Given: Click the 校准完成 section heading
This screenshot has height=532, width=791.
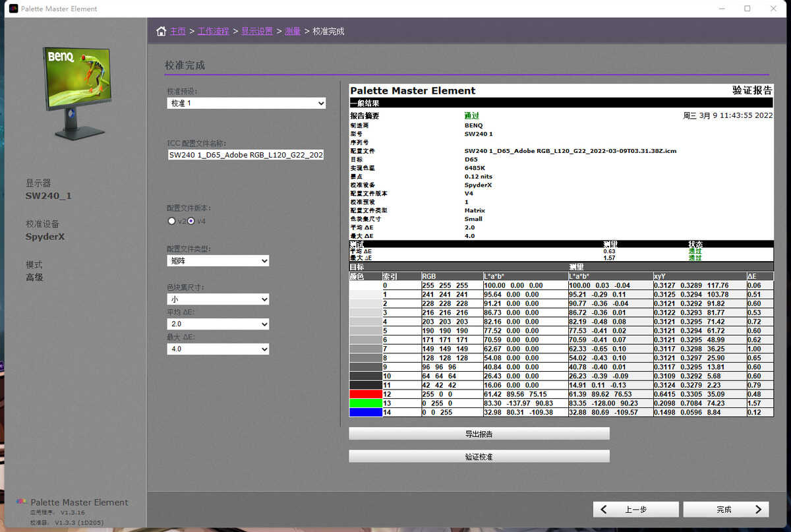Looking at the screenshot, I should [x=185, y=65].
